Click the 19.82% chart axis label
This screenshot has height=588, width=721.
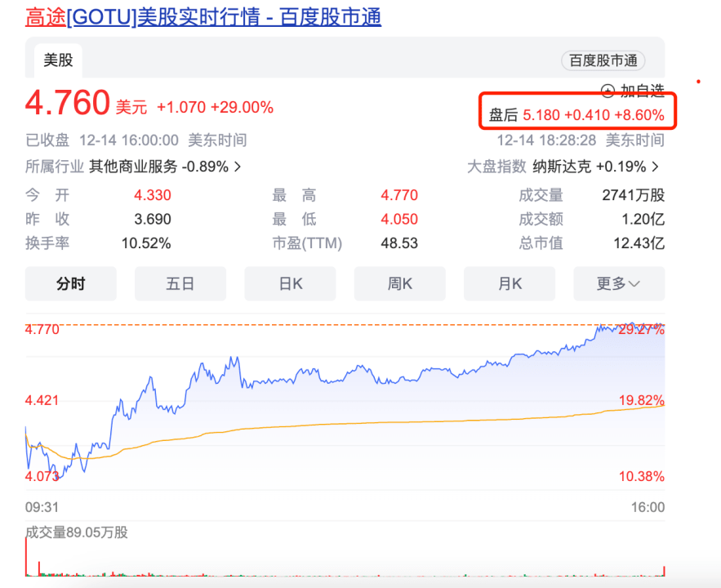[642, 400]
